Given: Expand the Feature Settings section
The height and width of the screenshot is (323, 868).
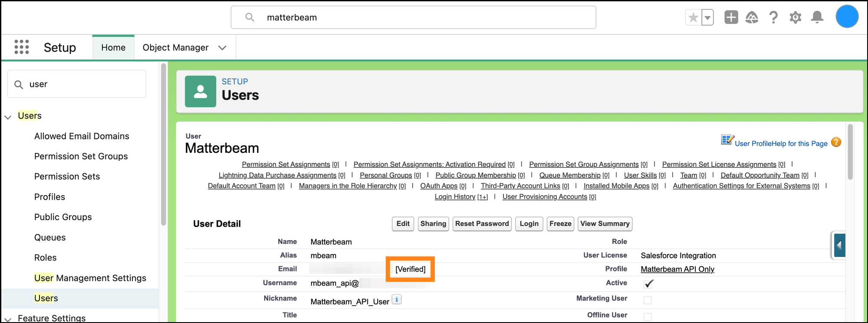Looking at the screenshot, I should point(8,319).
